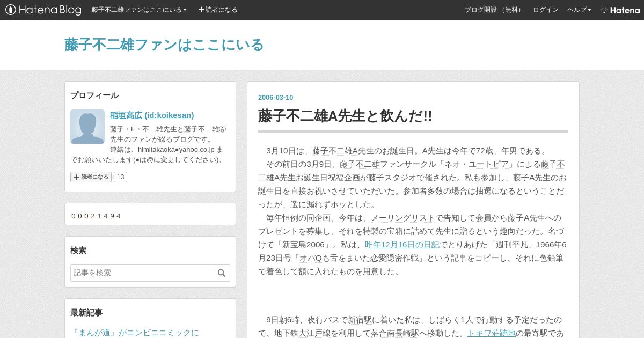Open ブログ開設（無料） link
Image resolution: width=644 pixels, height=338 pixels.
494,10
